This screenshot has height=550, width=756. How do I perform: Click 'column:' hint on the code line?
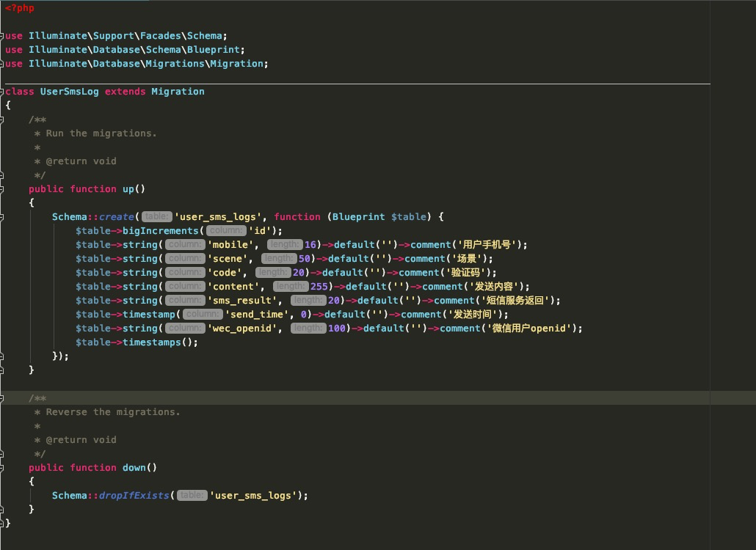point(185,273)
